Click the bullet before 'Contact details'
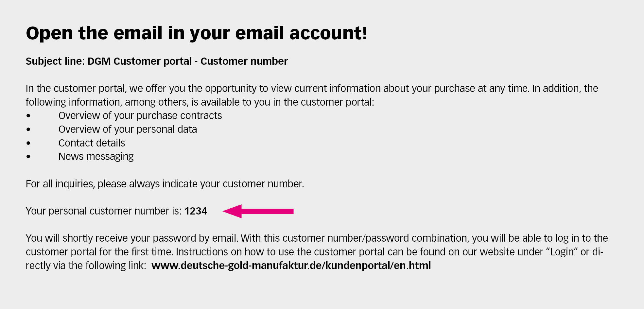This screenshot has width=644, height=309. click(x=29, y=143)
